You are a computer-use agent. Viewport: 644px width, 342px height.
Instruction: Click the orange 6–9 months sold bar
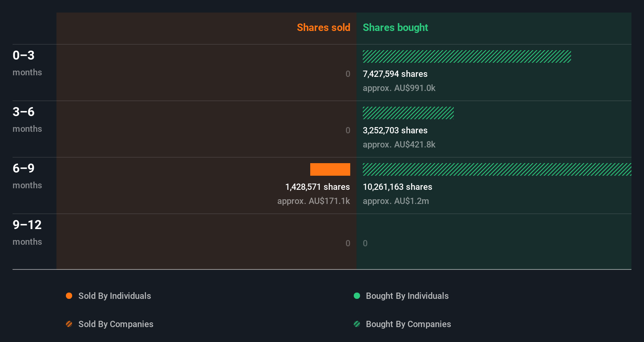[x=330, y=169]
